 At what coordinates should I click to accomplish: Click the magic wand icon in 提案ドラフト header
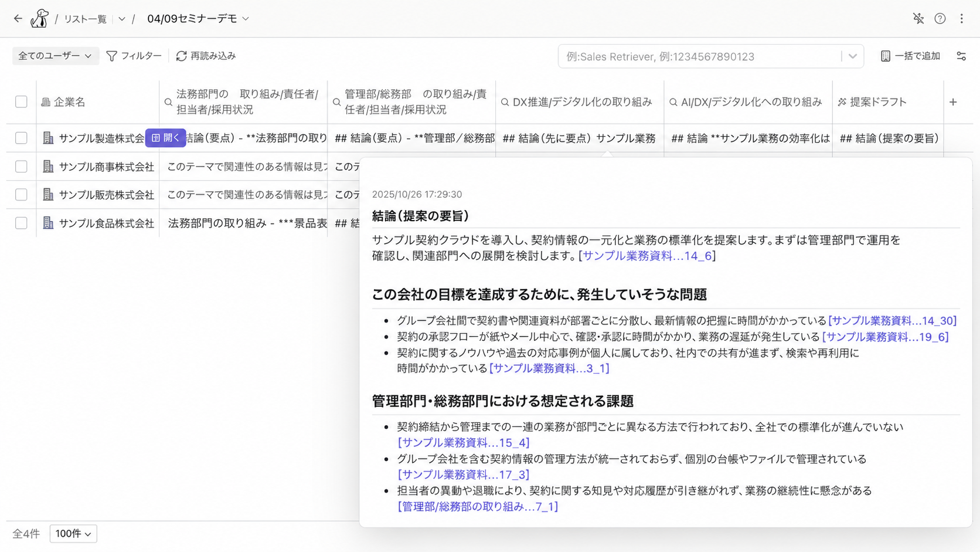point(842,102)
